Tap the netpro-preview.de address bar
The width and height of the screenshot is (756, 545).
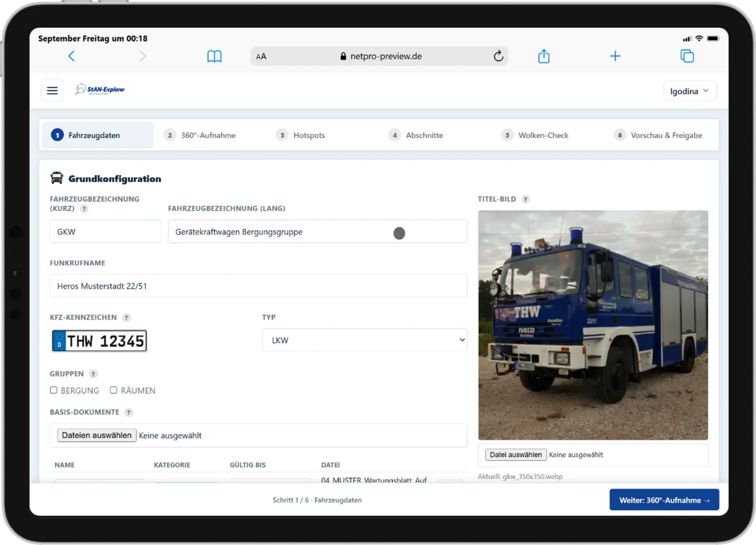[379, 56]
